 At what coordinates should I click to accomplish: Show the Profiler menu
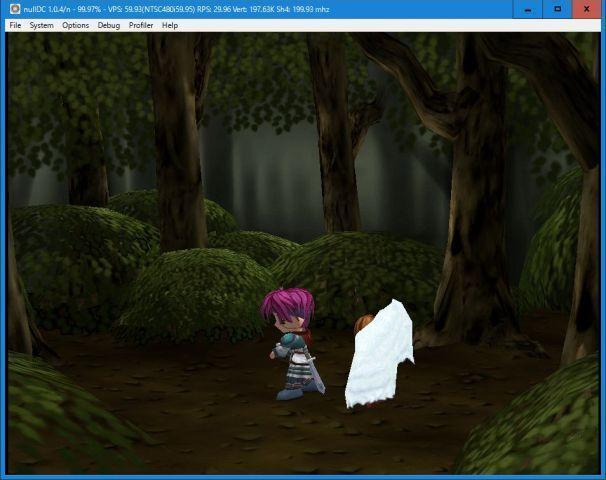tap(141, 25)
